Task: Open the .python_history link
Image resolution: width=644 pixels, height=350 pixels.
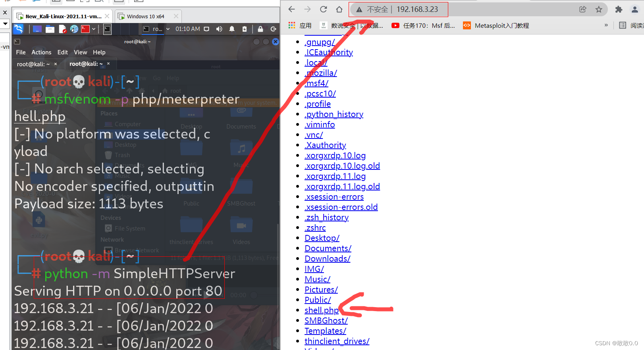Action: [x=334, y=114]
